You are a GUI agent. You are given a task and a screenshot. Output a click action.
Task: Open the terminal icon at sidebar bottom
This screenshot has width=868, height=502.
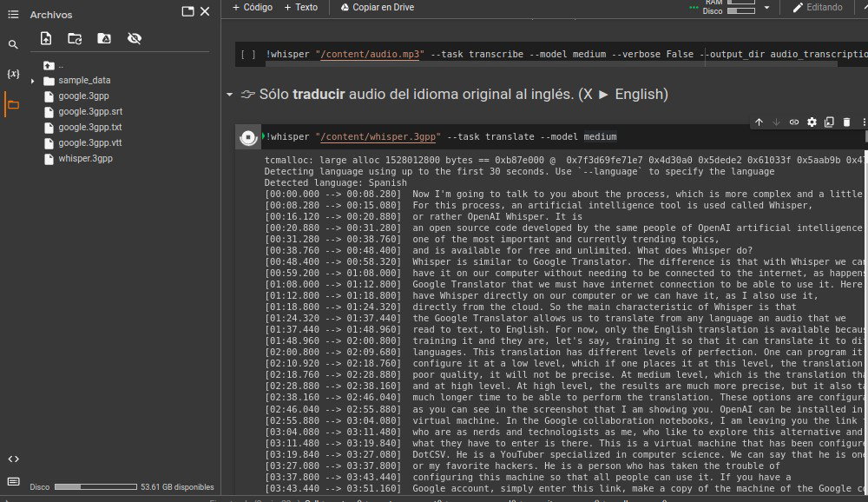click(13, 481)
